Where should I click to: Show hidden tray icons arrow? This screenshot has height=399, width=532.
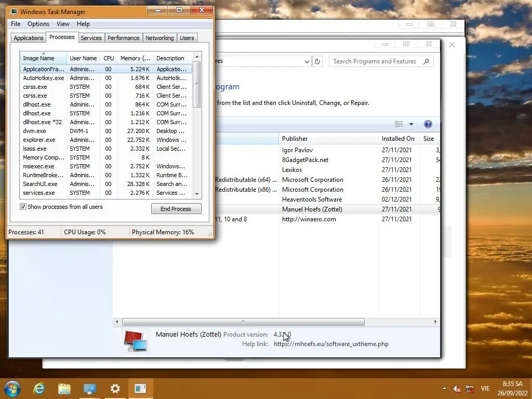444,389
